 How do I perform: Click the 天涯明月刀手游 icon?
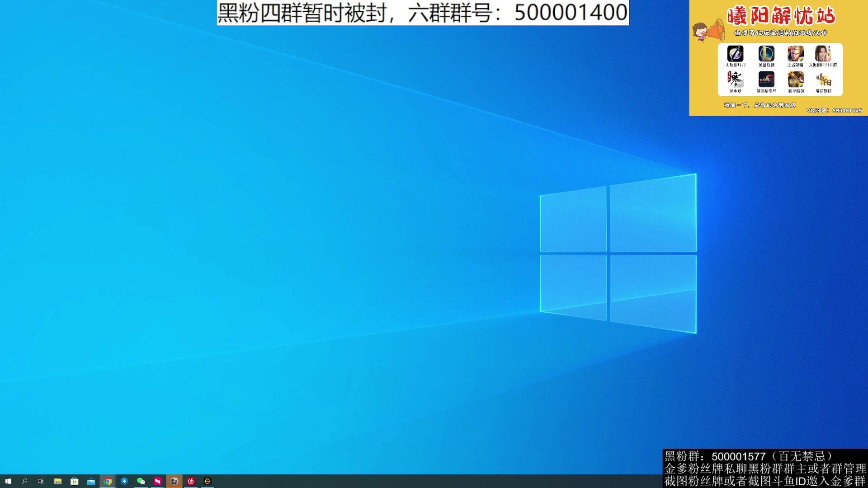click(823, 54)
